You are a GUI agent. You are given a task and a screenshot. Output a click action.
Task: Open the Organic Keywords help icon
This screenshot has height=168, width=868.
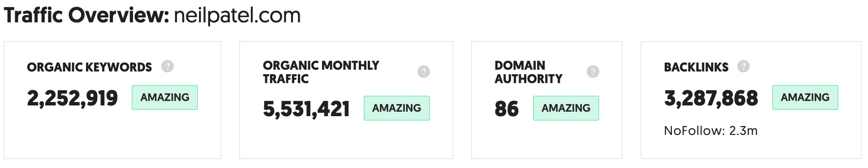point(168,67)
